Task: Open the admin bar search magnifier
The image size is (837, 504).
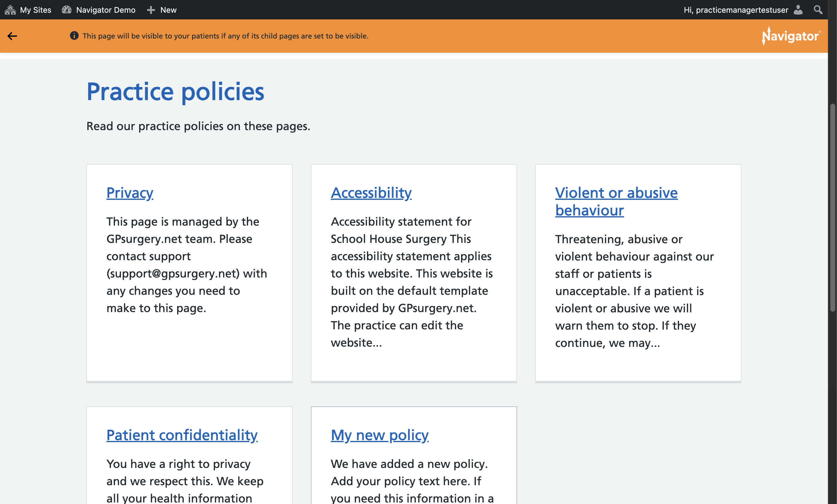Action: pos(818,10)
